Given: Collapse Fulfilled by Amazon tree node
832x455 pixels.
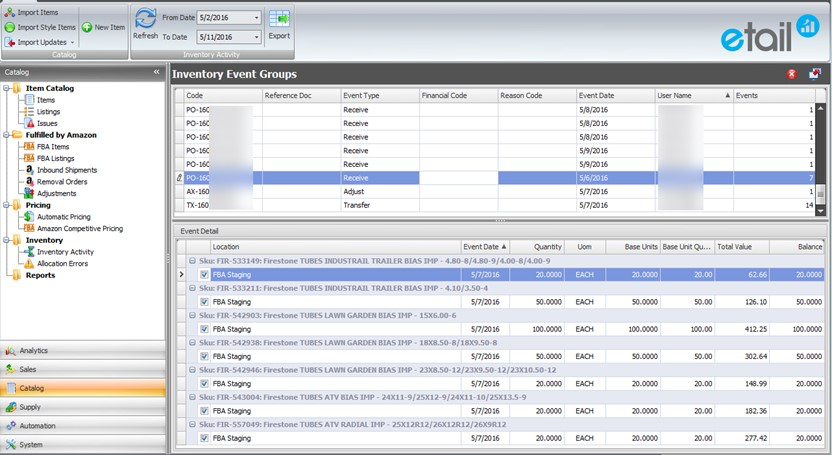Looking at the screenshot, I should pos(6,135).
